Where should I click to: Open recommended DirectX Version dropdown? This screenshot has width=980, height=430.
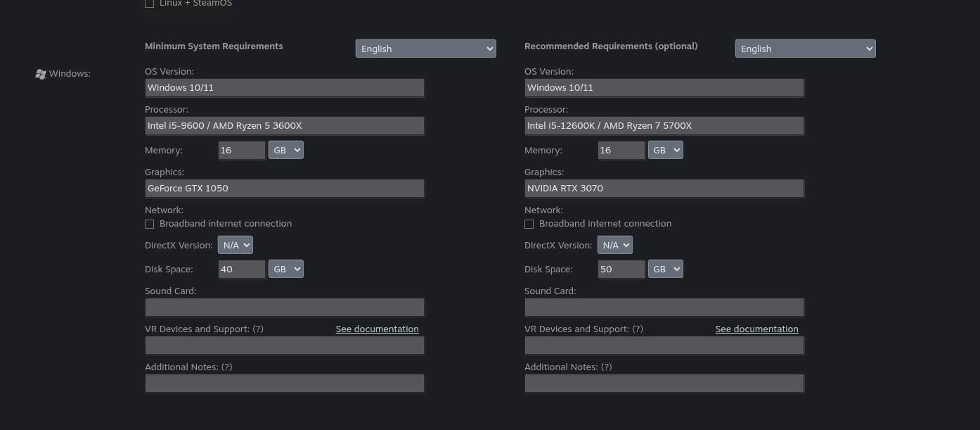point(614,245)
